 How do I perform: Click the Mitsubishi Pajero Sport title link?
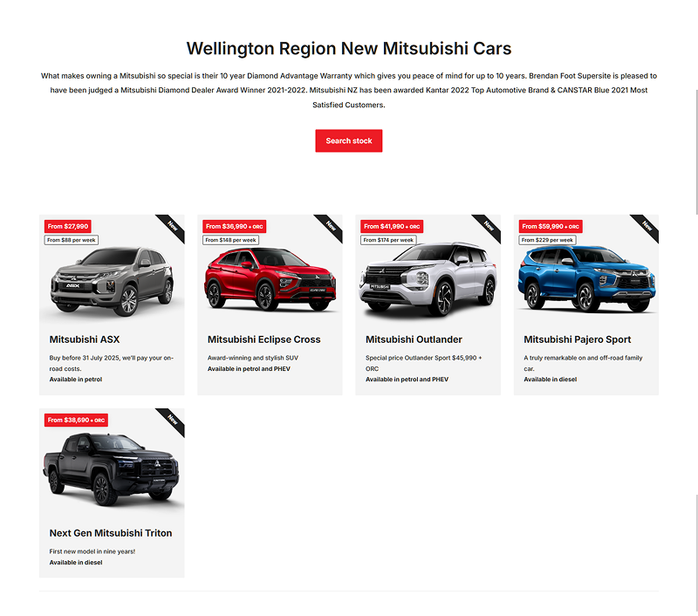point(578,339)
